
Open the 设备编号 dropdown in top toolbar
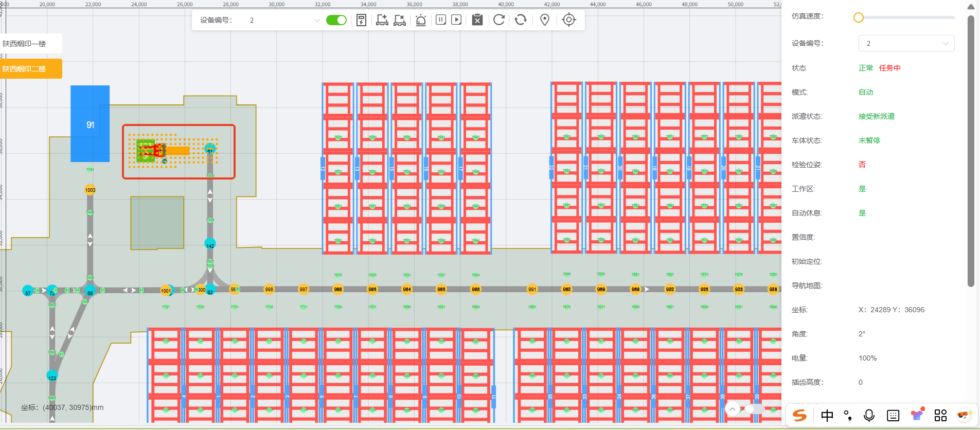point(284,20)
